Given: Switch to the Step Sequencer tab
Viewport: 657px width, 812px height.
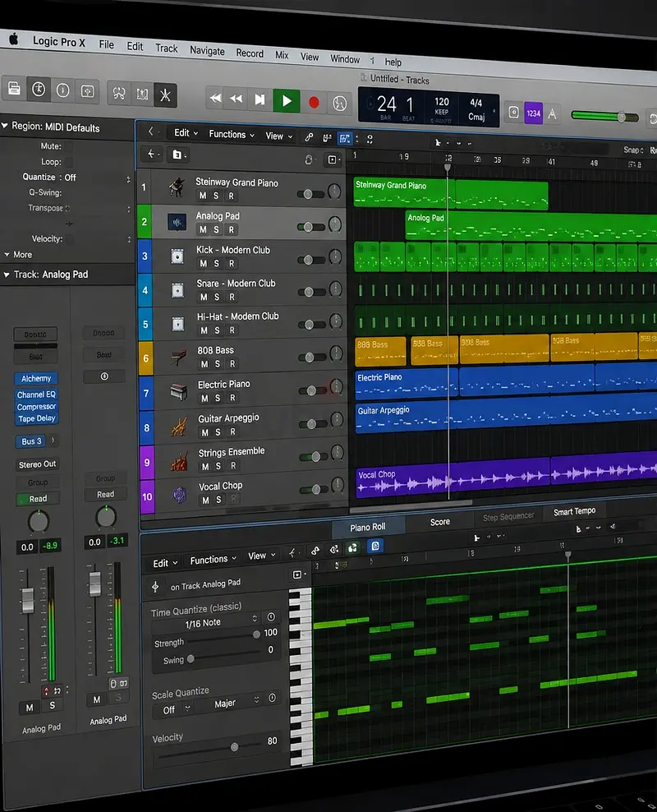Looking at the screenshot, I should [x=508, y=517].
